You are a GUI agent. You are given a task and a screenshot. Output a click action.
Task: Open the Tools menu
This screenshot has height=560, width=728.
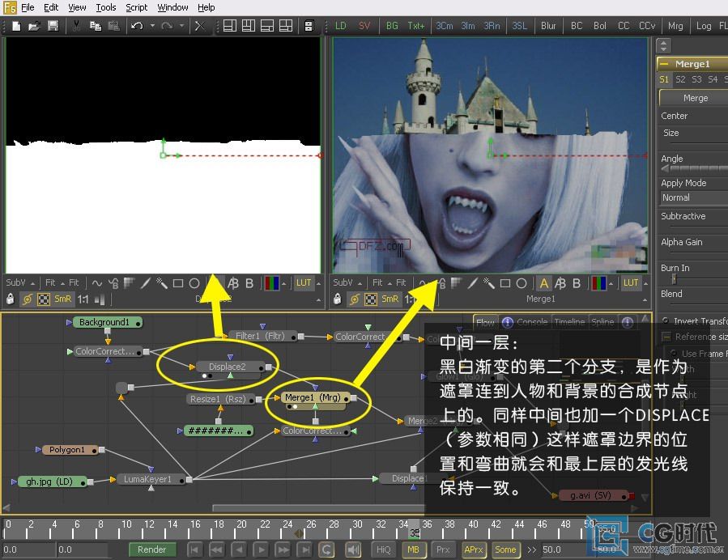click(106, 7)
